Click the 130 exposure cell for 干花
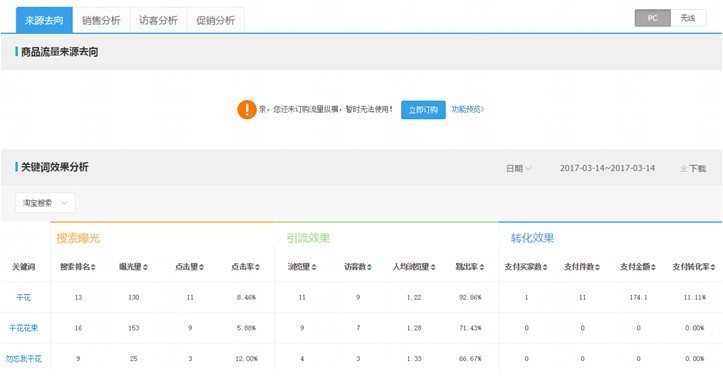The image size is (723, 376). point(134,298)
